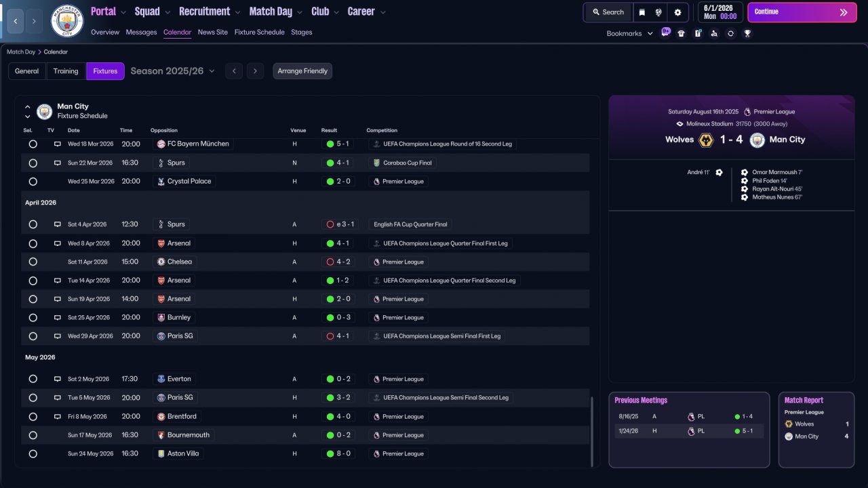
Task: Switch to the Training tab
Action: [66, 71]
